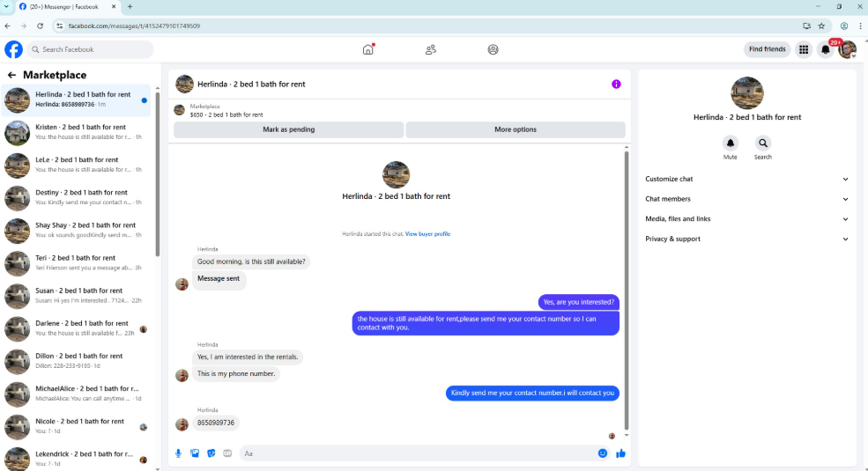Open MichaelAlice's rental conversation
This screenshot has width=868, height=471.
76,393
